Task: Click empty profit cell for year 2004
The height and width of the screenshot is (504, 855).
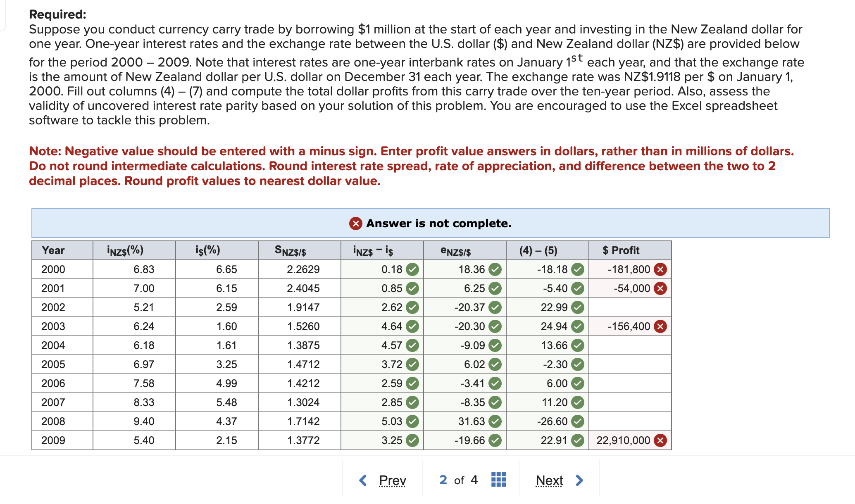Action: coord(629,346)
